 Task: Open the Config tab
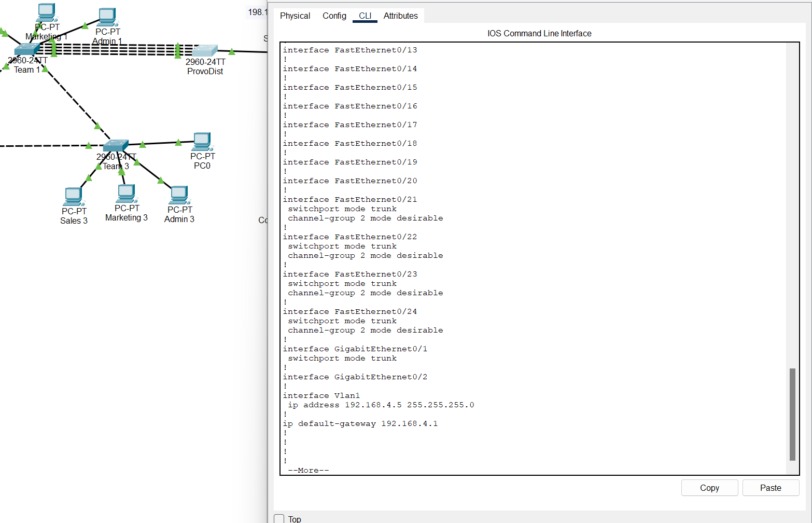(x=334, y=16)
